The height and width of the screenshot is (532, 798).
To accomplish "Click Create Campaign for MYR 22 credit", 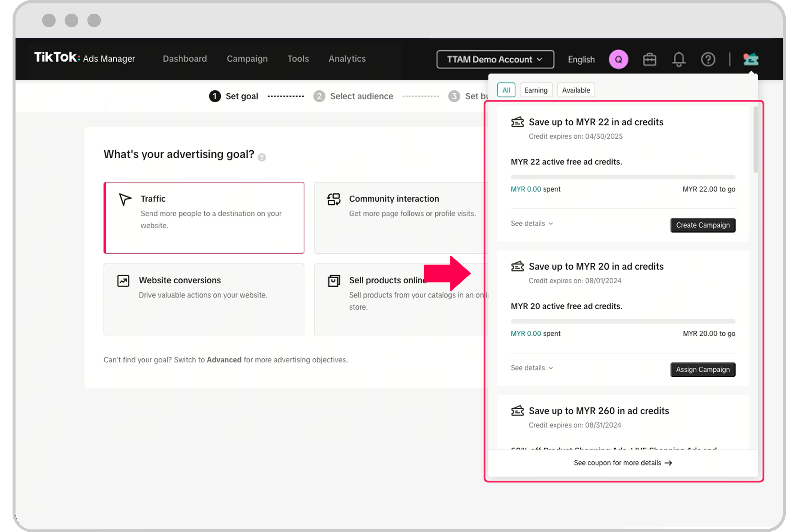I will pos(702,225).
